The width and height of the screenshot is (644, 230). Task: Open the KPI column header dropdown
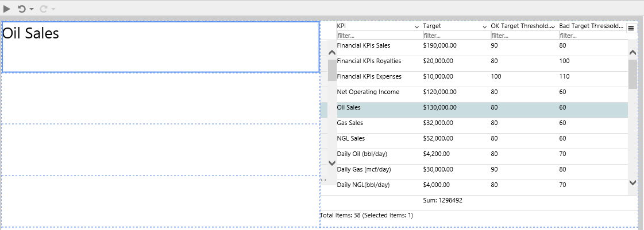click(417, 28)
